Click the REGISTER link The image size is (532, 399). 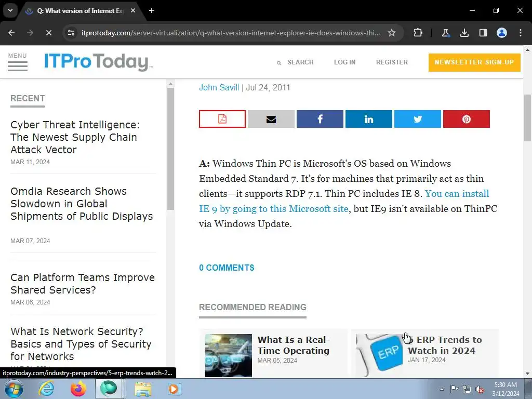tap(392, 62)
